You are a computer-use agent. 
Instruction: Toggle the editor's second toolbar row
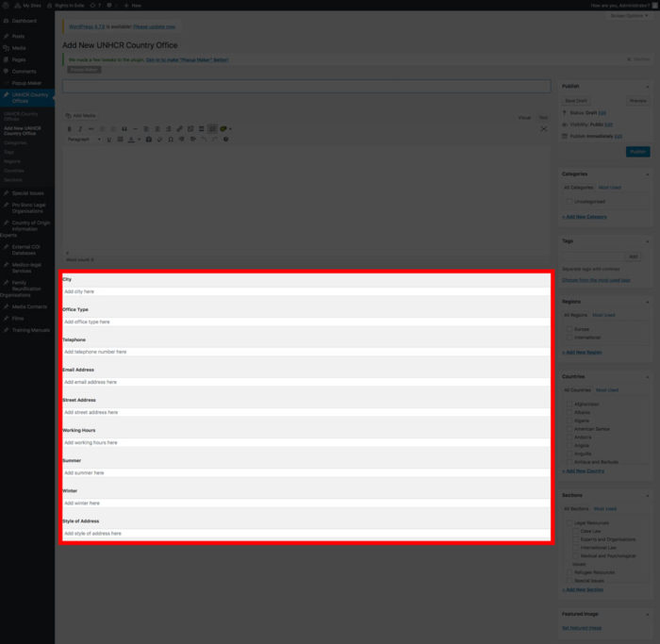212,129
